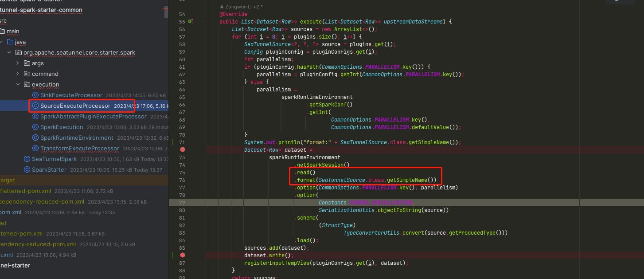Viewport: 644px width, 279px height.
Task: Expand the command package
Action: pos(18,74)
